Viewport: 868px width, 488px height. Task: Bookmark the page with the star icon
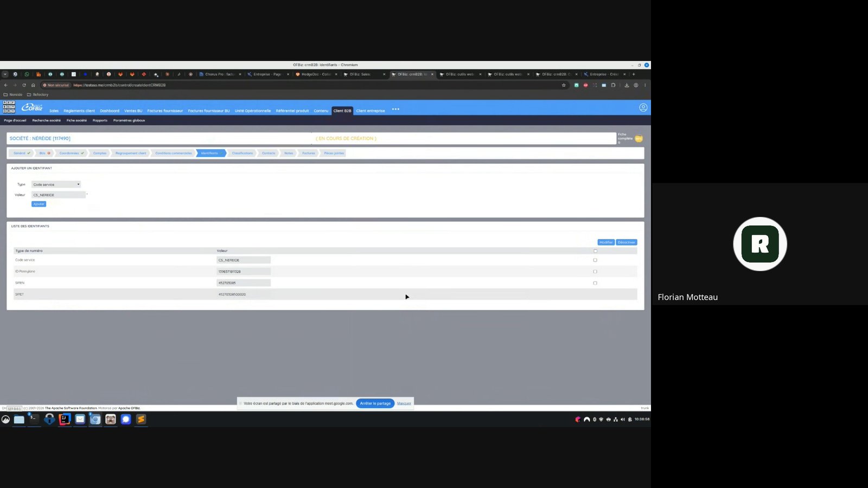click(x=564, y=85)
